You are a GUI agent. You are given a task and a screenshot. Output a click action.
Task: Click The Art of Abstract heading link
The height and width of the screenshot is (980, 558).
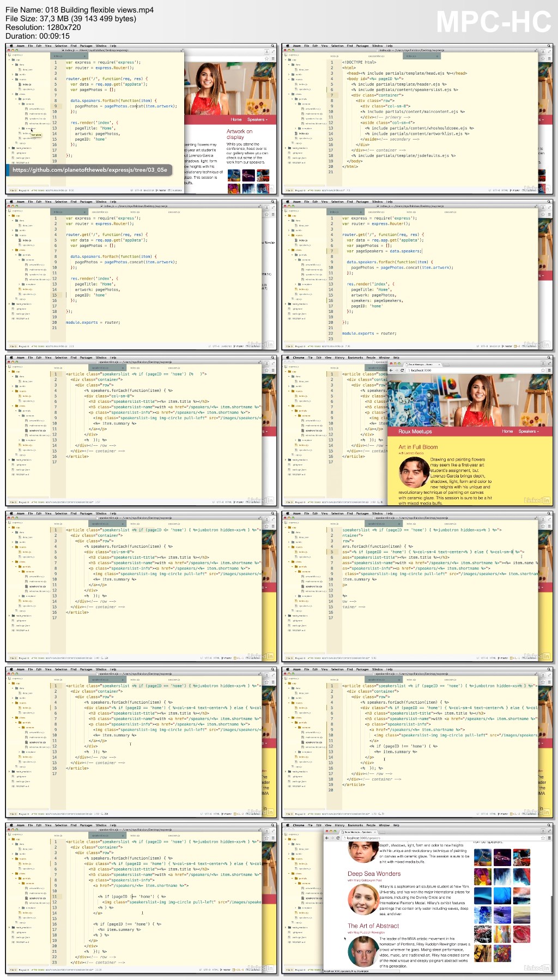pos(373,925)
